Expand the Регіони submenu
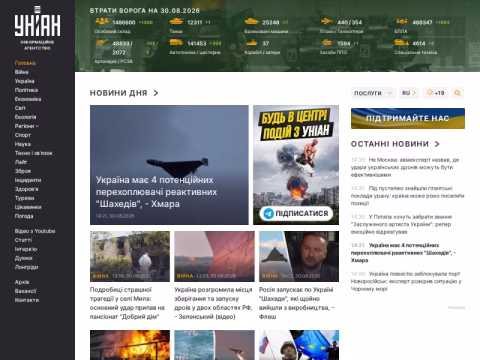This screenshot has height=360, width=480. tap(27, 126)
